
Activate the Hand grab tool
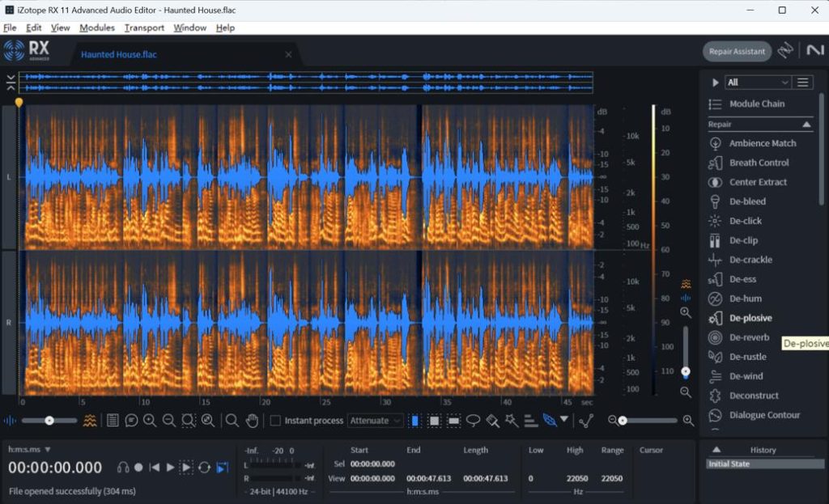tap(253, 420)
